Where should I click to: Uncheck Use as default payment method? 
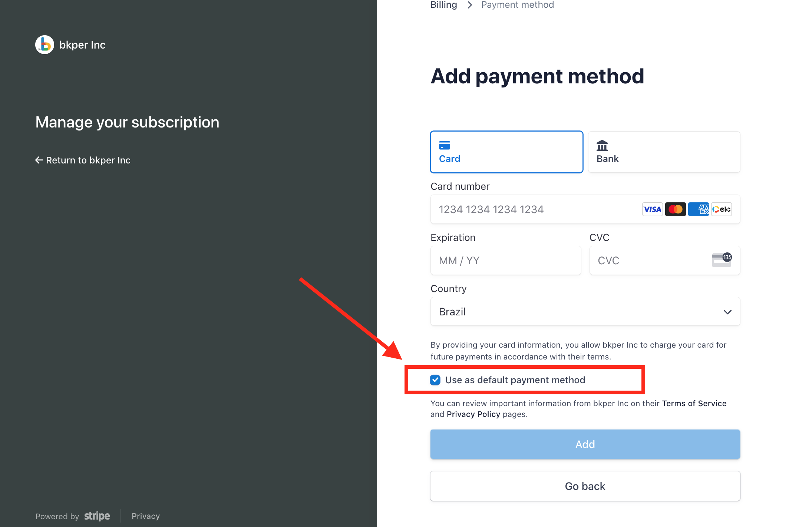point(435,380)
